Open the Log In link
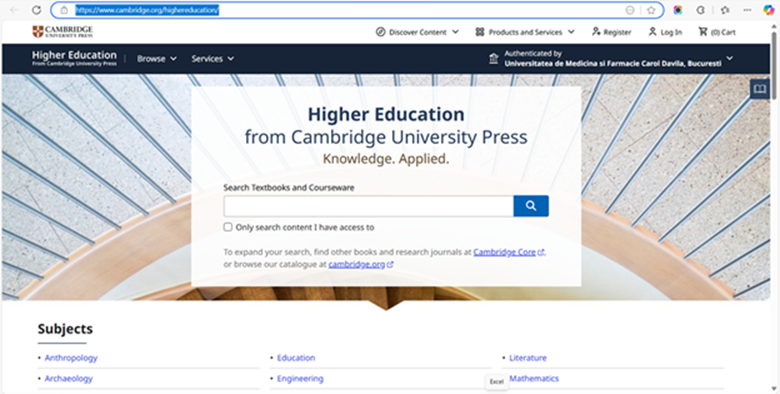780x394 pixels. (x=665, y=32)
